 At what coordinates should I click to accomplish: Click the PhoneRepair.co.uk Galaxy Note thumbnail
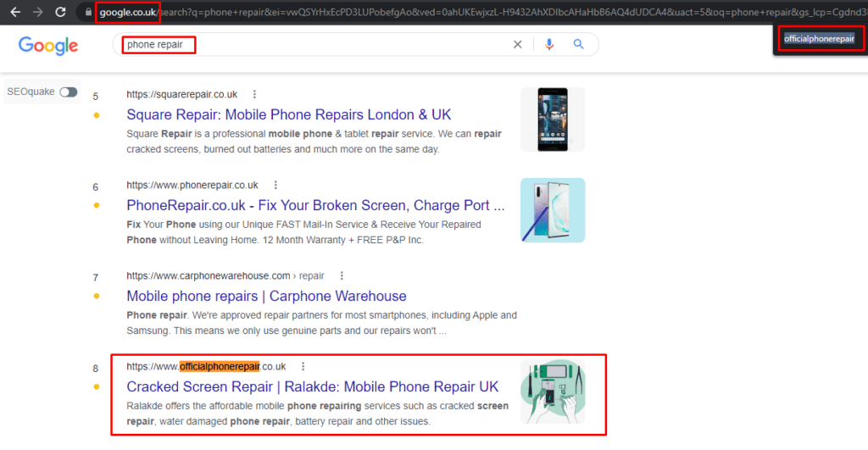coord(553,210)
